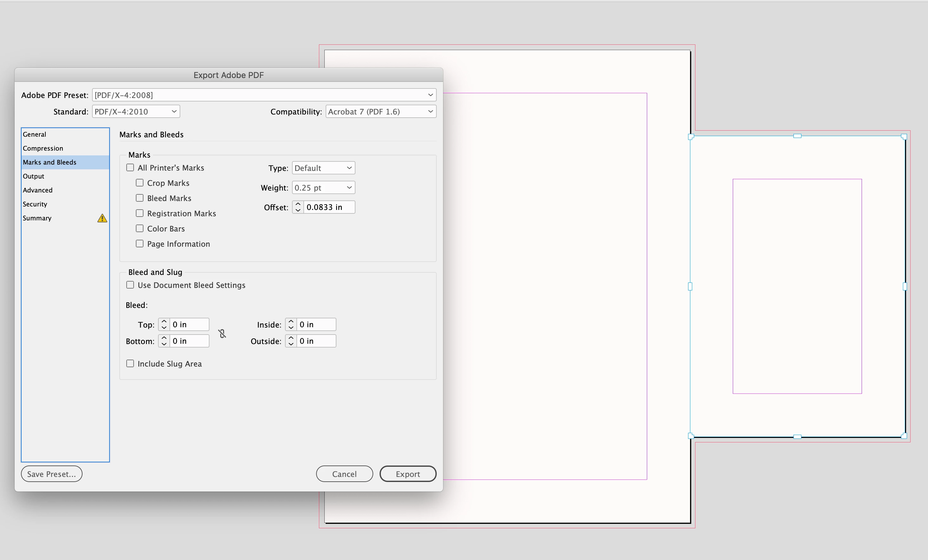Click the bleed link chain icon
Viewport: 928px width, 560px height.
[x=222, y=334]
